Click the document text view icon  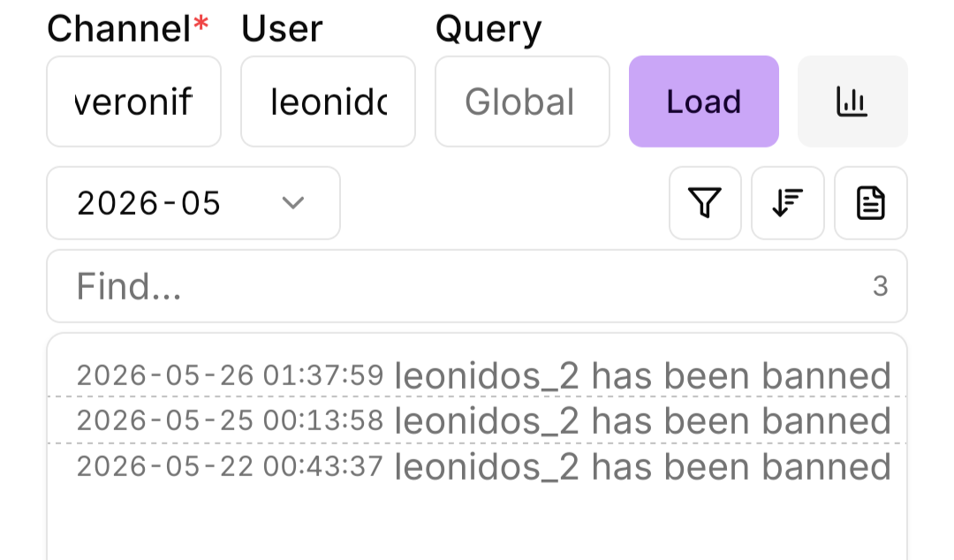[x=871, y=202]
